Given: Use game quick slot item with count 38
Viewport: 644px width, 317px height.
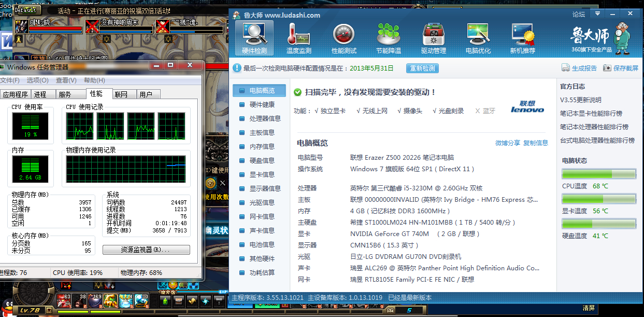Looking at the screenshot, I should tap(79, 300).
